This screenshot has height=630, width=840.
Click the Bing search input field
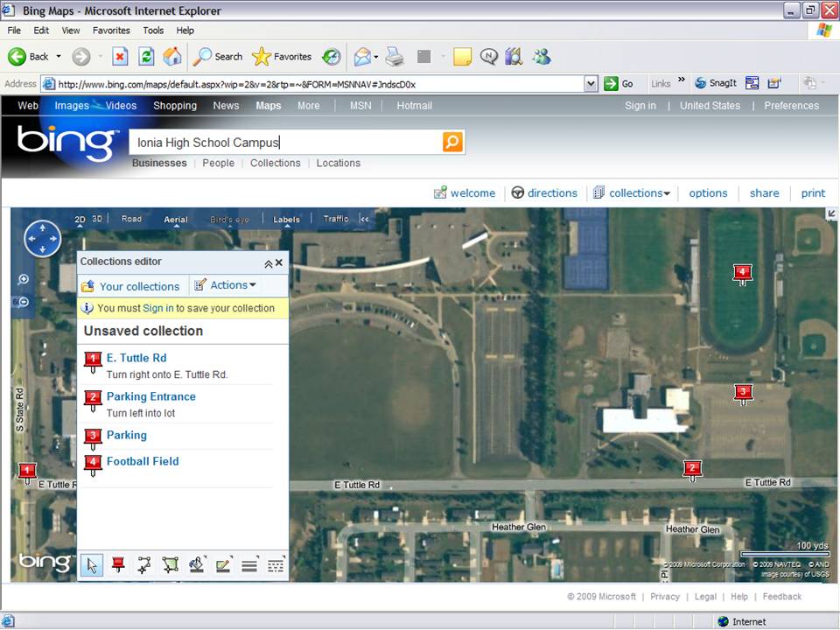pyautogui.click(x=285, y=142)
